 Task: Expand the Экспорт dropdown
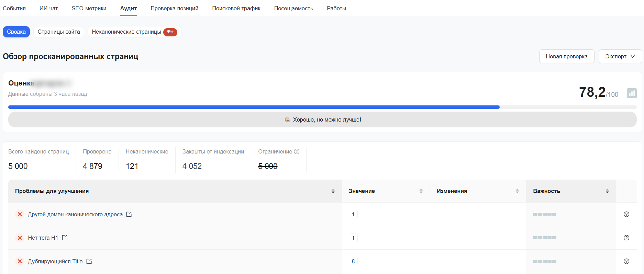620,56
